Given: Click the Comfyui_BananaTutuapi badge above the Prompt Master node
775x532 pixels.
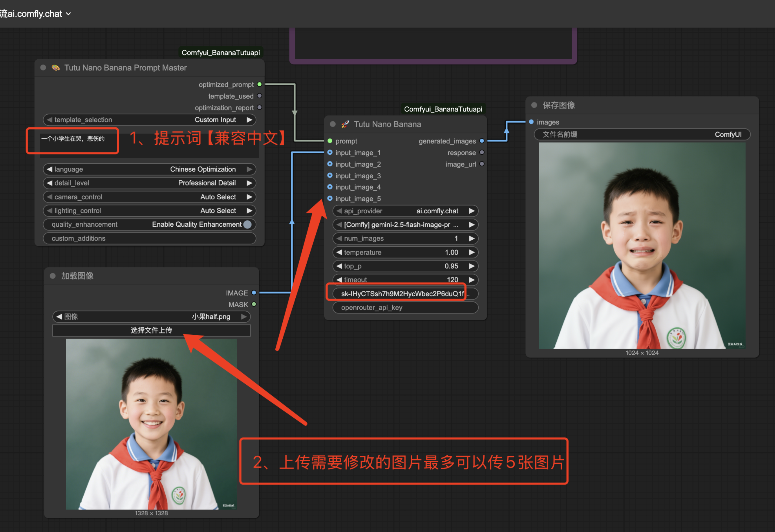Looking at the screenshot, I should (221, 53).
